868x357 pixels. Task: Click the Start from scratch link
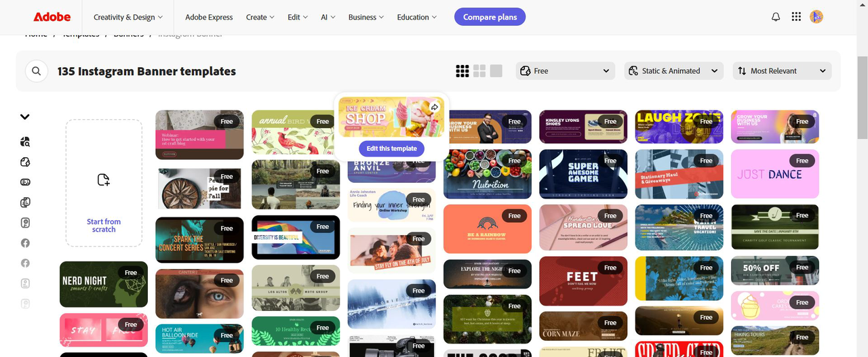click(104, 226)
